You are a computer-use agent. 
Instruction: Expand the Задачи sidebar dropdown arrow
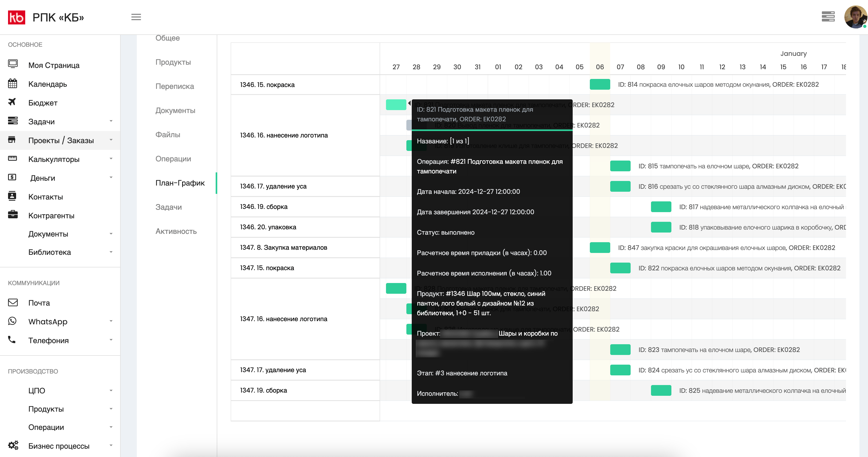tap(111, 121)
